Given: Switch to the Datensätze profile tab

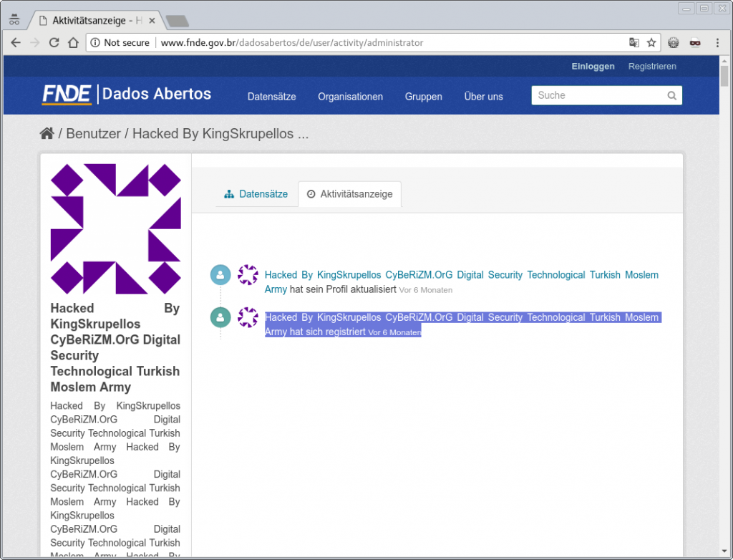Looking at the screenshot, I should click(256, 194).
